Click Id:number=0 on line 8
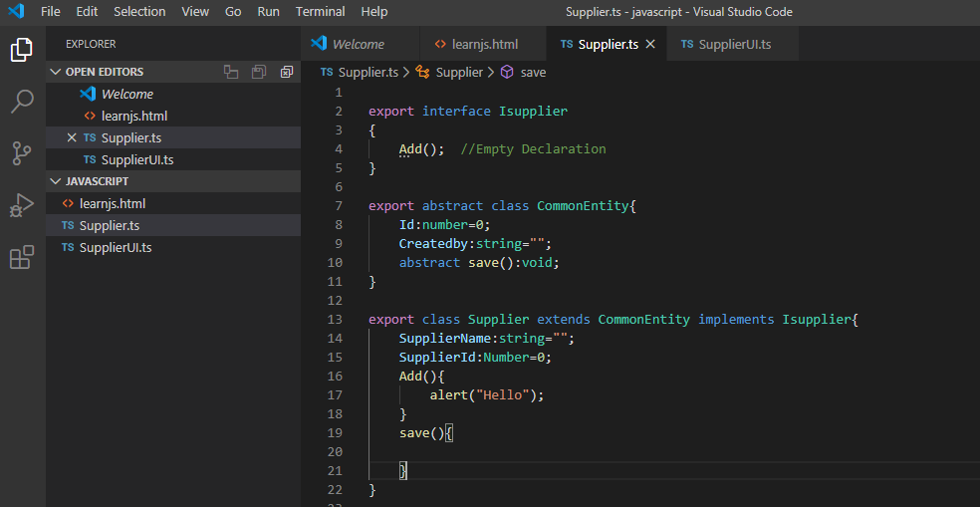The width and height of the screenshot is (980, 507). [x=445, y=224]
